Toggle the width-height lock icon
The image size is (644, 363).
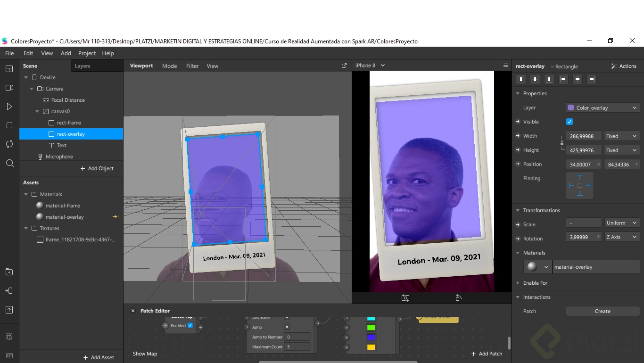[561, 143]
